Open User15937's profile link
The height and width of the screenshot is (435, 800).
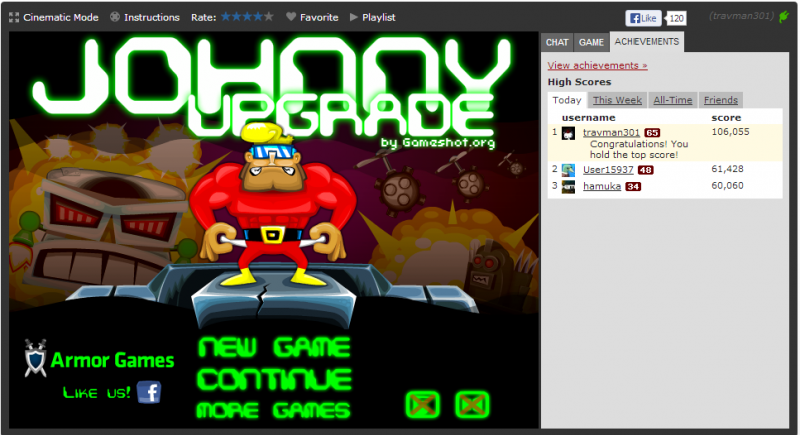point(608,170)
